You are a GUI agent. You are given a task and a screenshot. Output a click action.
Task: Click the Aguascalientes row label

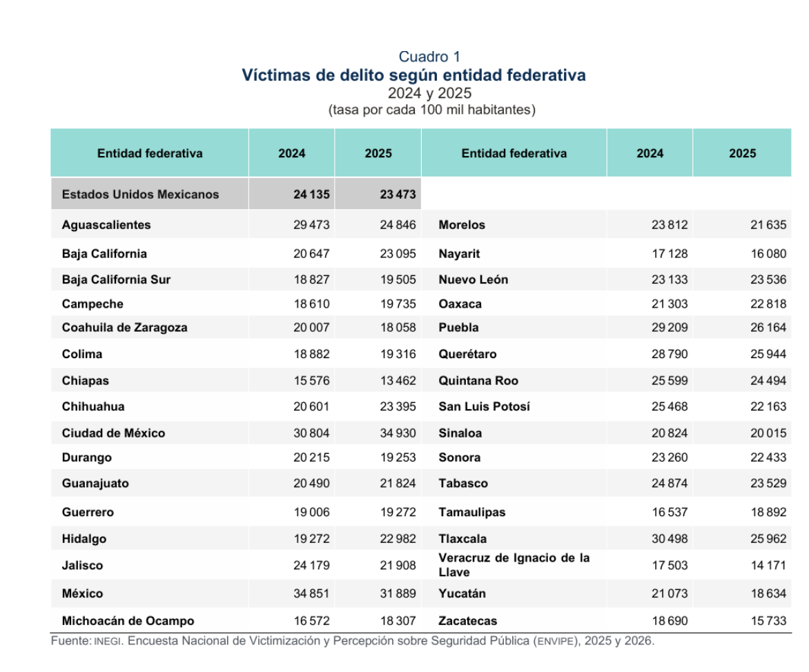tap(106, 225)
